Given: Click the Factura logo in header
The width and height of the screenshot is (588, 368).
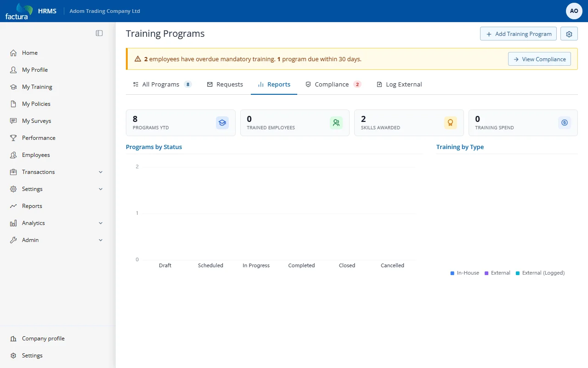Looking at the screenshot, I should 19,11.
